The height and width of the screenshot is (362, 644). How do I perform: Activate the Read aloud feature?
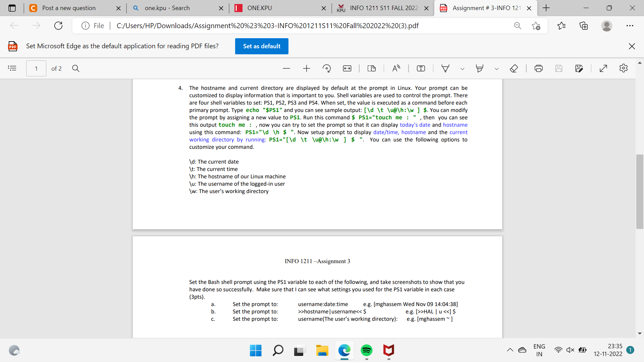pos(396,68)
